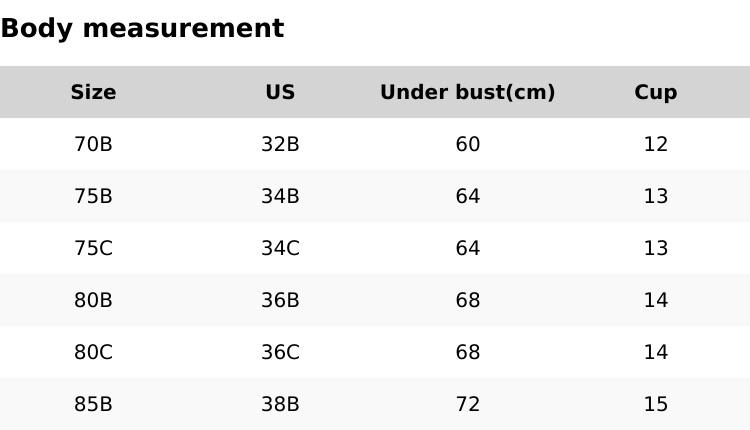Click under bust value 60
This screenshot has height=430, width=750.
[467, 144]
